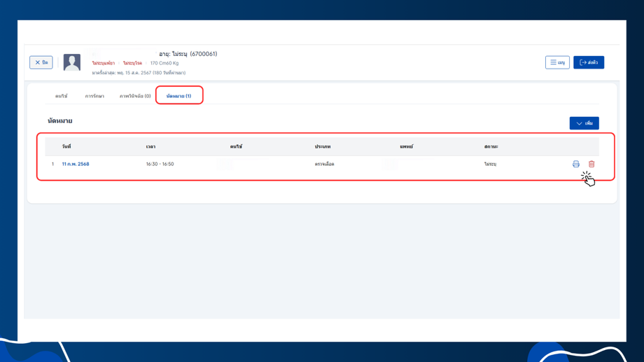Click the ส่งตัว refer button
Screen dimensions: 644x362
coord(589,62)
